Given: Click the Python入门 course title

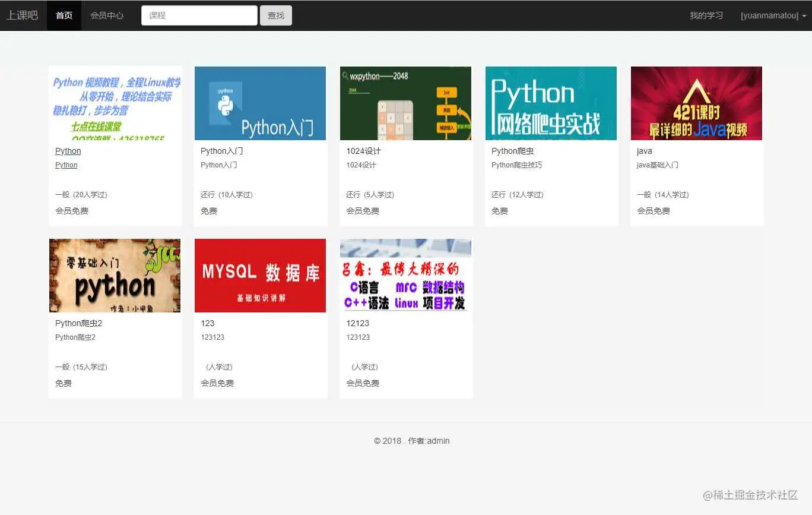Looking at the screenshot, I should (221, 151).
